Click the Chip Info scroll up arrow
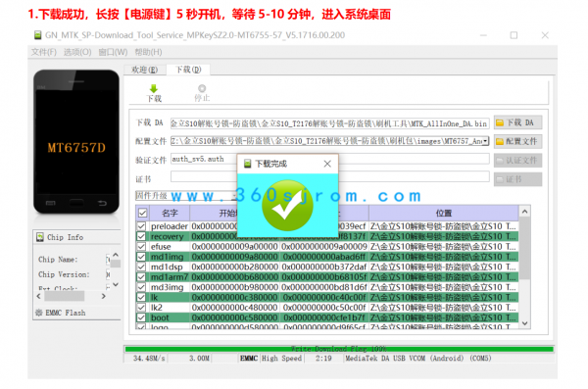 click(116, 255)
